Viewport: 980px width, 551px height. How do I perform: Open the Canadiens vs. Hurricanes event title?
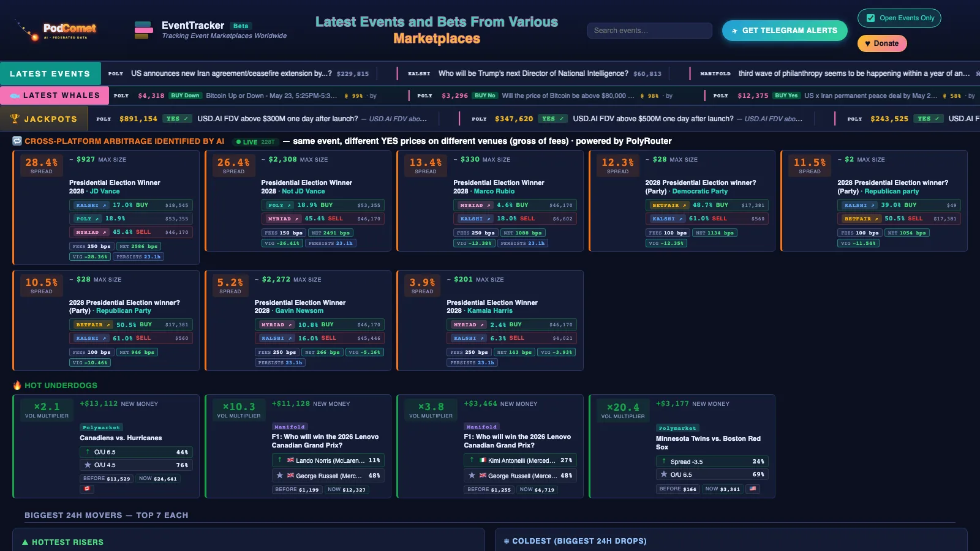pos(121,438)
